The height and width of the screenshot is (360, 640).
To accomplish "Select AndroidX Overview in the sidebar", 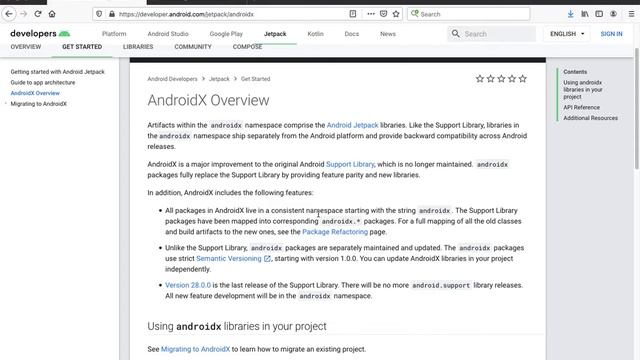I will tap(35, 93).
